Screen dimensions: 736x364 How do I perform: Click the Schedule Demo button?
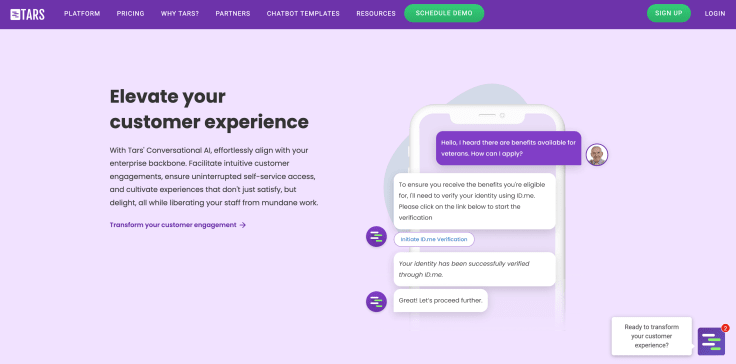click(x=444, y=13)
